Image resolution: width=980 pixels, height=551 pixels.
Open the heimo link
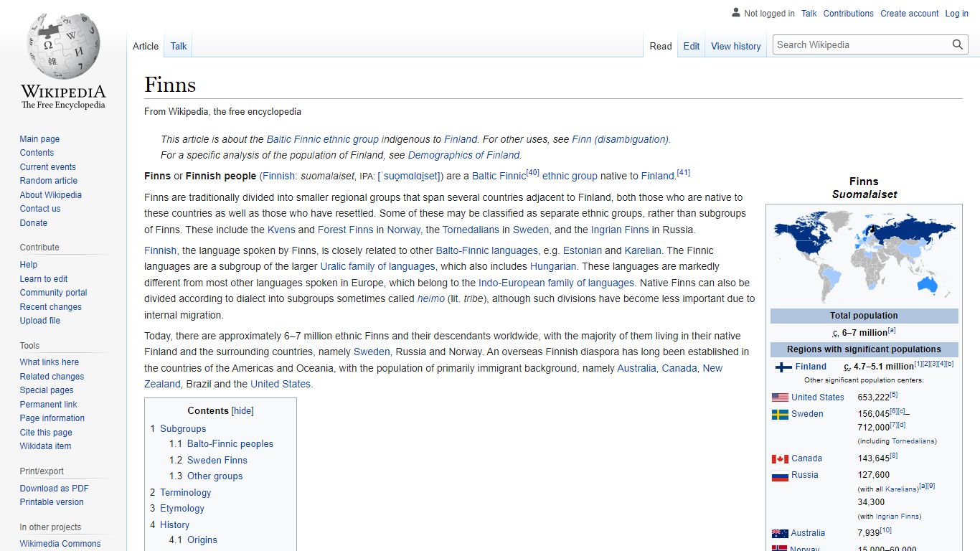[x=431, y=298]
